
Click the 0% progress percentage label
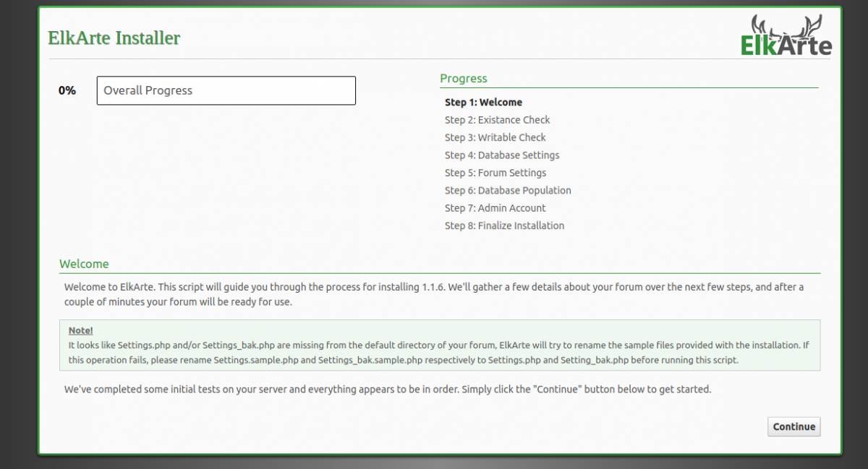(67, 90)
